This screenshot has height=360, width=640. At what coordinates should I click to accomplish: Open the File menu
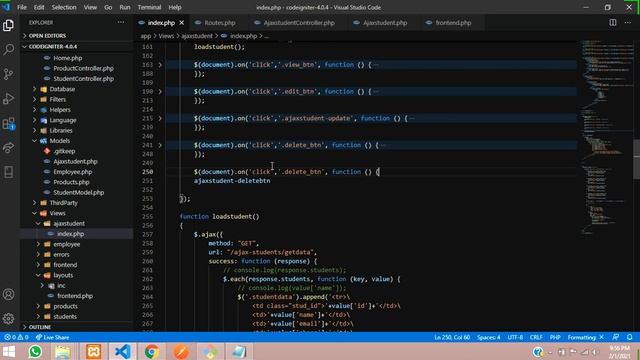[x=22, y=7]
